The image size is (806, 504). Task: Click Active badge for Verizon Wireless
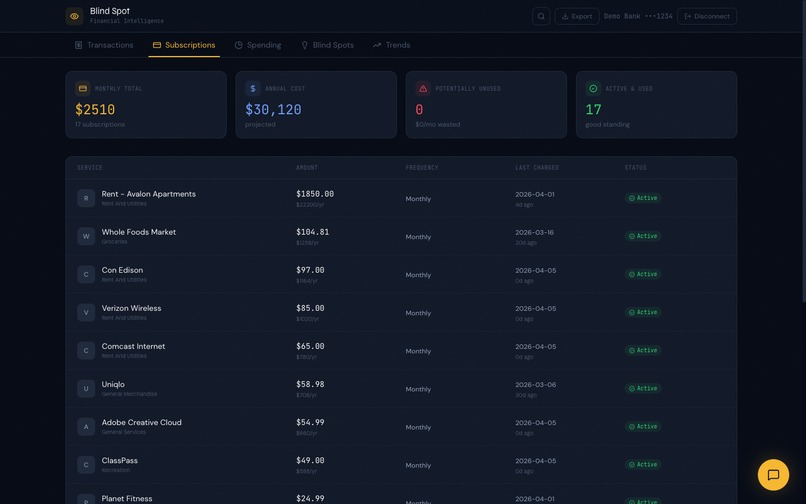coord(643,312)
